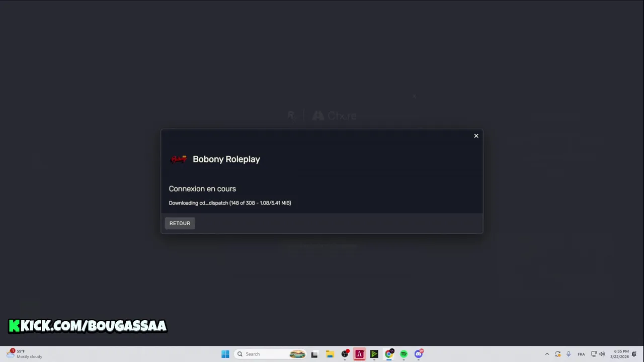Click the microphone tray icon
Screen dimensions: 644x362
pyautogui.click(x=569, y=354)
